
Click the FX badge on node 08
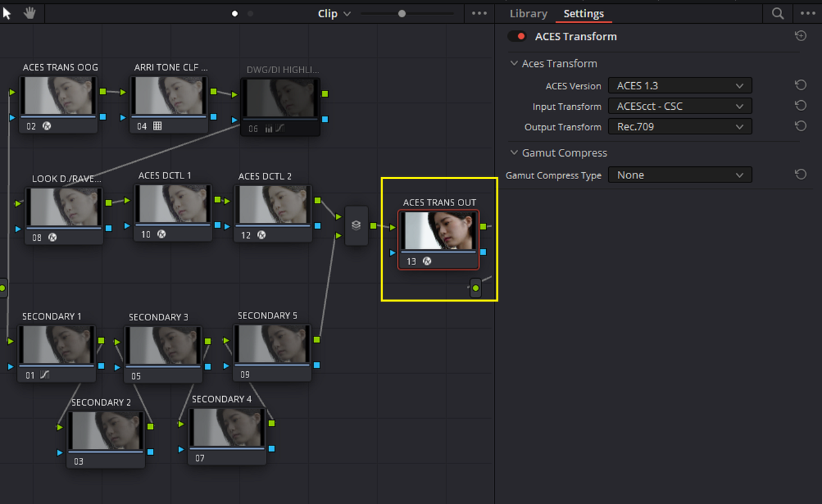pos(53,238)
